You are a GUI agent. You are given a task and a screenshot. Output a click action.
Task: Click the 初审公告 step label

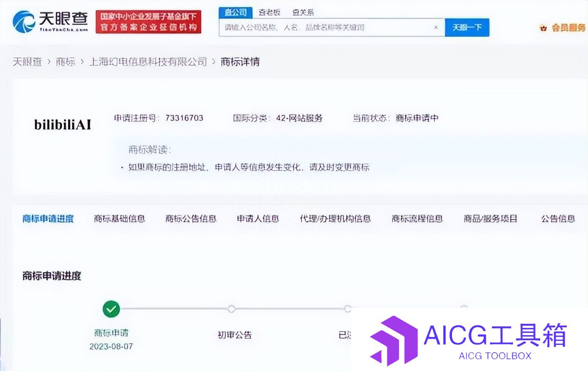click(x=235, y=335)
